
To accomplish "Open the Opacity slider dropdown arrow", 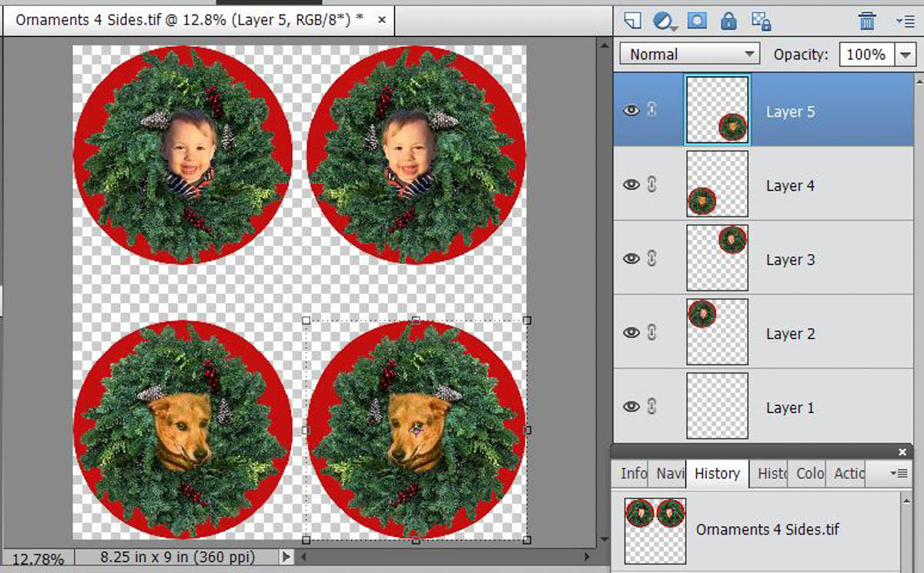I will [x=906, y=55].
